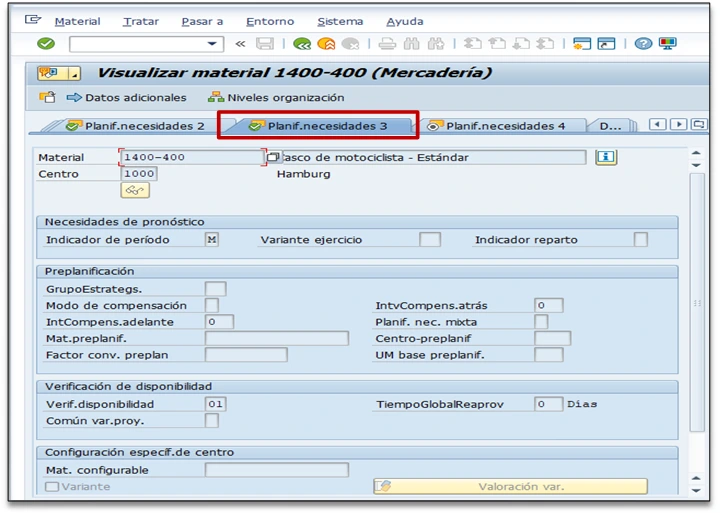
Task: Open the Entorno menu
Action: click(x=270, y=21)
